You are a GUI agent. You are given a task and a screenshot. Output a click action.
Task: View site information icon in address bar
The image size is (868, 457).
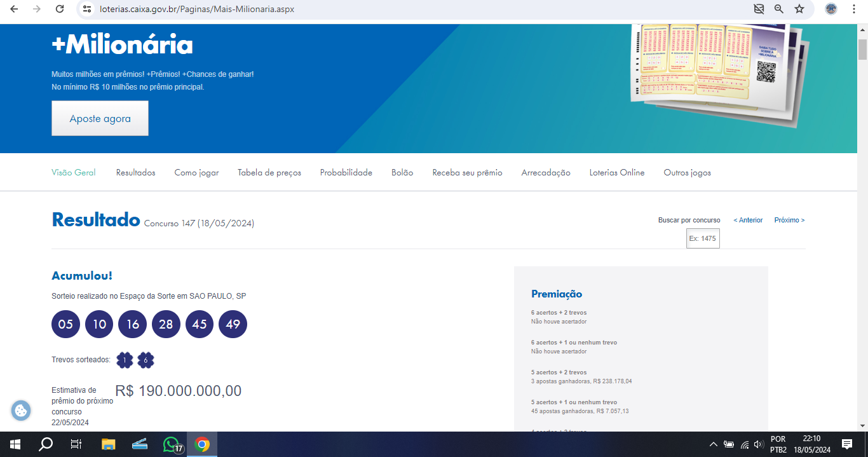tap(88, 9)
